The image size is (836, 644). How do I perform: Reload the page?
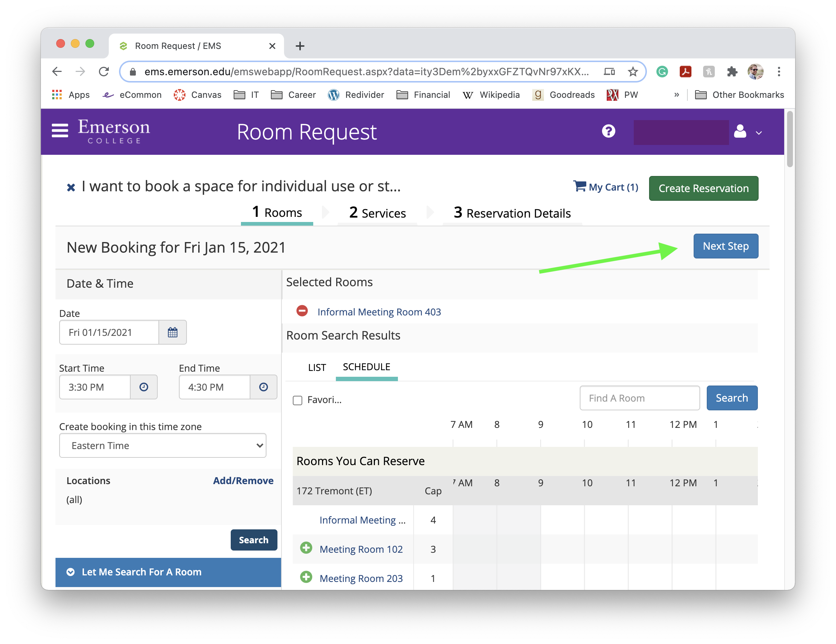[x=104, y=72]
